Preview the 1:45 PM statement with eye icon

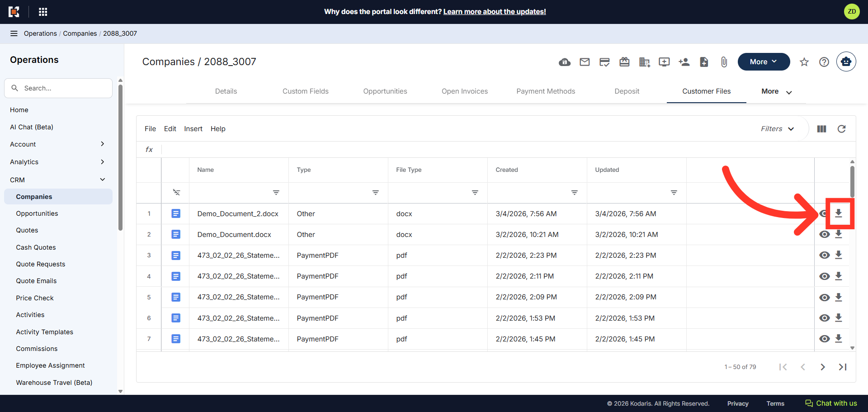tap(825, 339)
